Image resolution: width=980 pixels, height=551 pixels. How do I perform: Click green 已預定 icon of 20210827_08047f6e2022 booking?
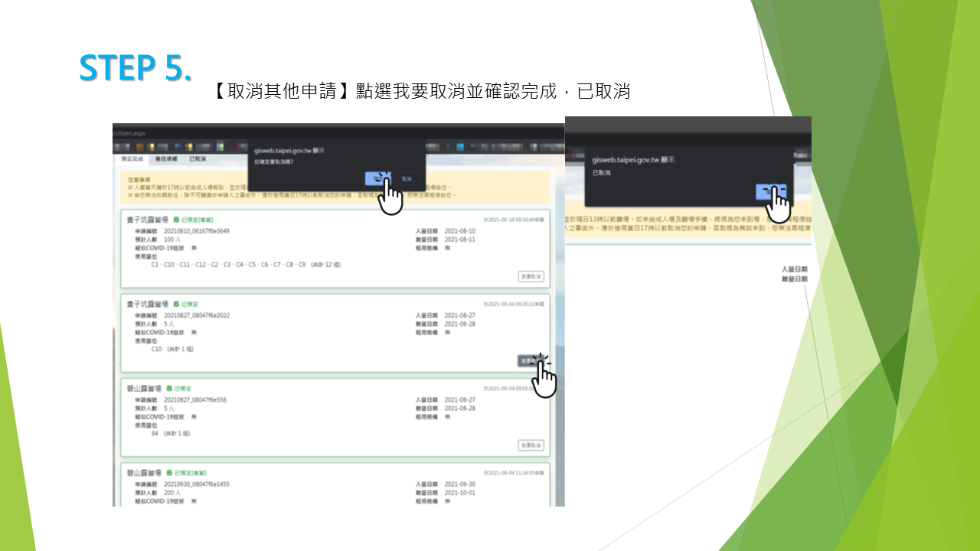pos(176,304)
